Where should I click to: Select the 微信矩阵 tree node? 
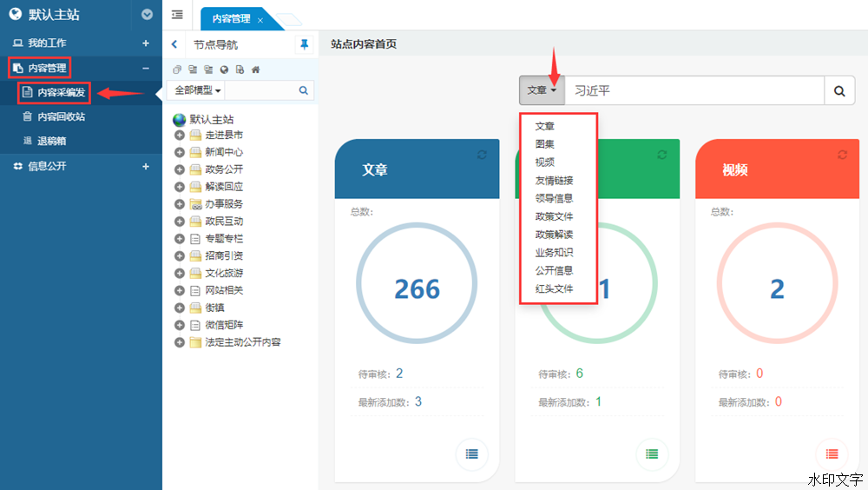pos(224,325)
